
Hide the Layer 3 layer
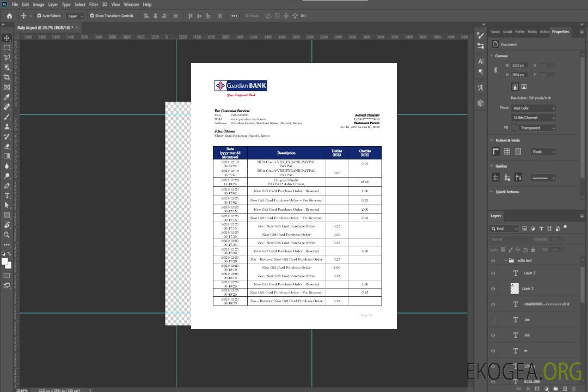tap(493, 289)
